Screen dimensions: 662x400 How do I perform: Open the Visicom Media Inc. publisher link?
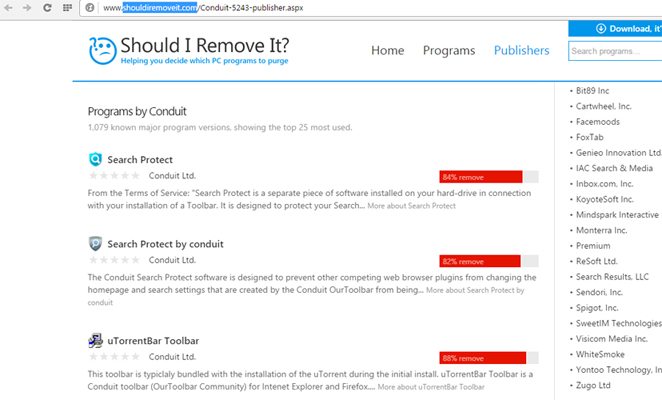pyautogui.click(x=612, y=339)
